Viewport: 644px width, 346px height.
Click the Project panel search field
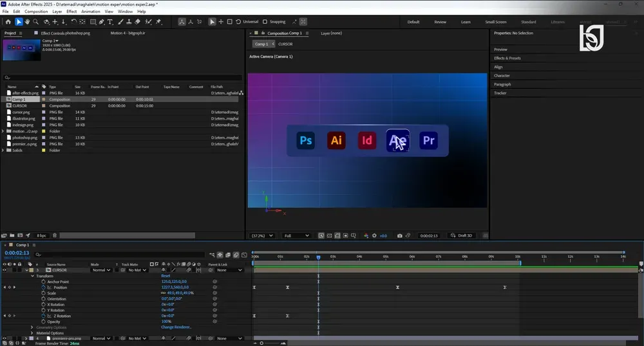point(122,77)
